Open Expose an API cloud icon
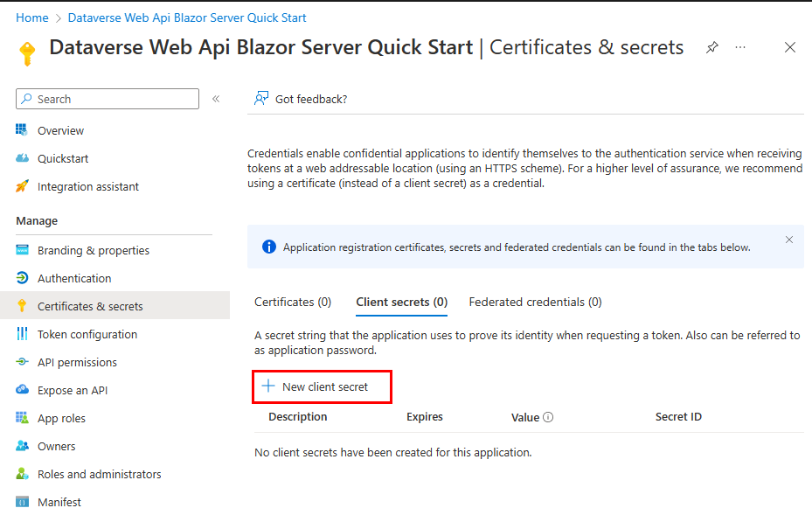 22,390
